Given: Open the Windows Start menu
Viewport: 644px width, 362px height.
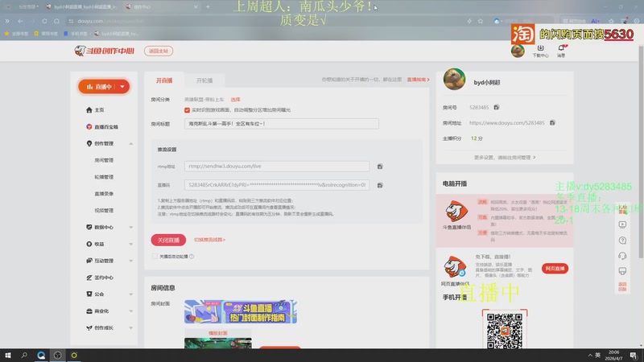Looking at the screenshot, I should [8, 355].
